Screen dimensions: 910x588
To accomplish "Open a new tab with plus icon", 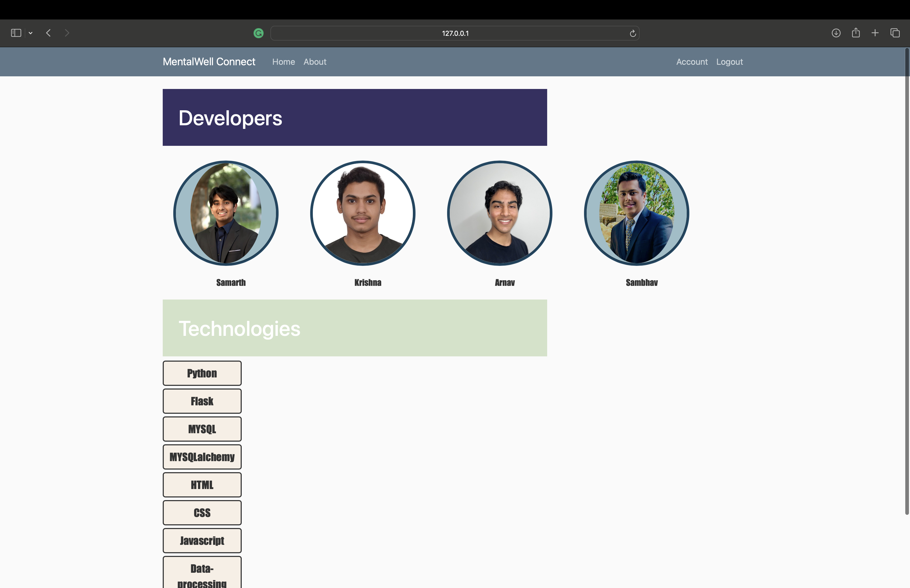I will [x=875, y=33].
